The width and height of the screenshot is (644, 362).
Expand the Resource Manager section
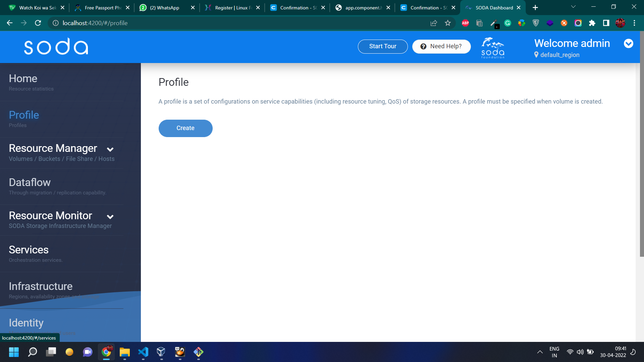pos(110,149)
